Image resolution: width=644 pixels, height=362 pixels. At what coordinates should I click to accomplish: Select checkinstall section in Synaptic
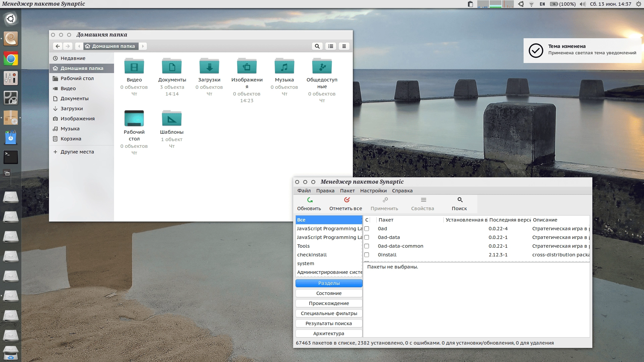coord(329,255)
